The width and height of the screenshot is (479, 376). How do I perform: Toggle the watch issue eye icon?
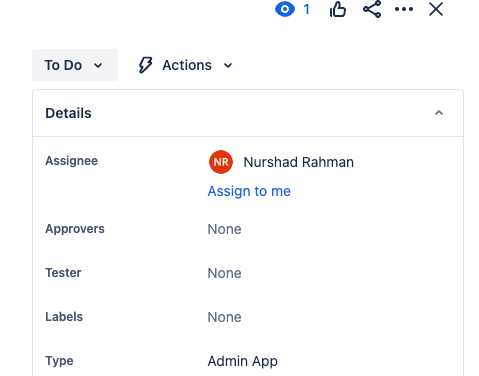point(285,9)
